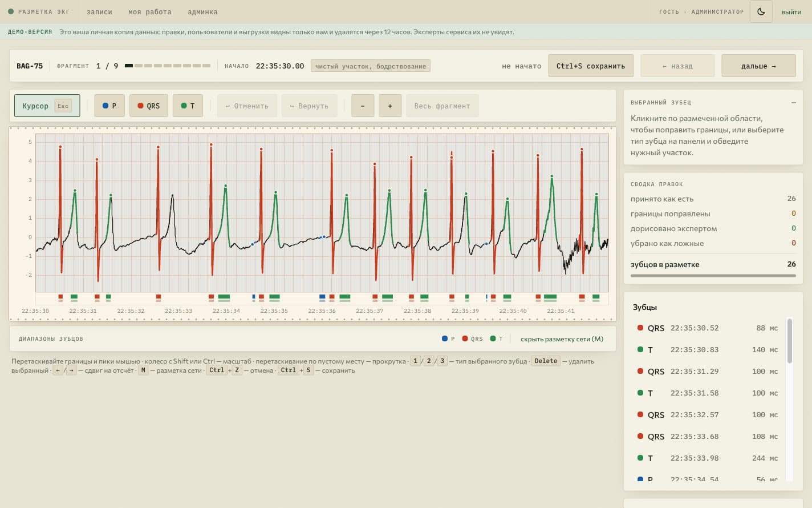Select T row at 22:35:31.58
This screenshot has height=508, width=812.
[x=708, y=393]
